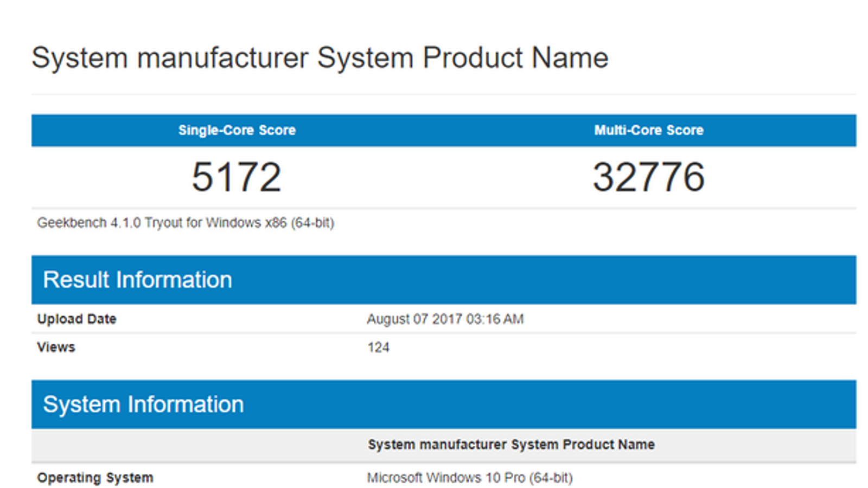Click the page title 'System manufacturer System Product Name'
This screenshot has height=488, width=868.
click(x=320, y=58)
